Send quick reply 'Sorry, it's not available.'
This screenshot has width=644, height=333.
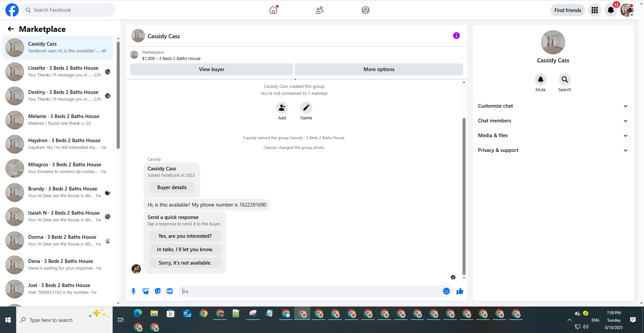[x=185, y=263]
